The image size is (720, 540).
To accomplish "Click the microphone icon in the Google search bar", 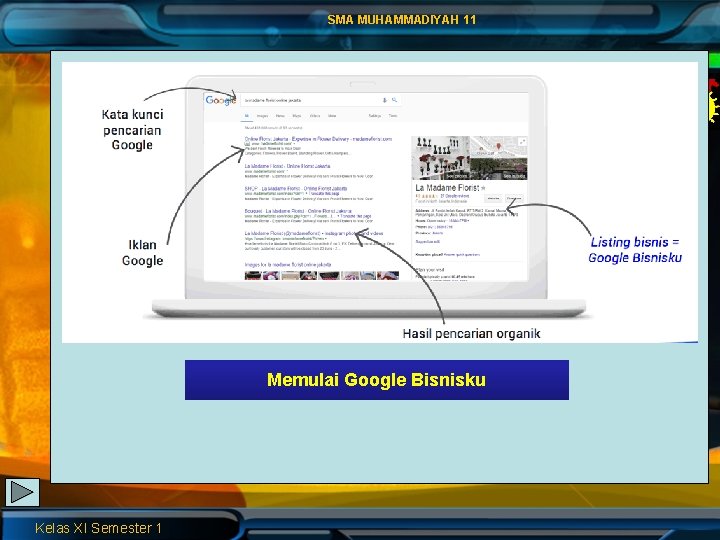I will (385, 100).
